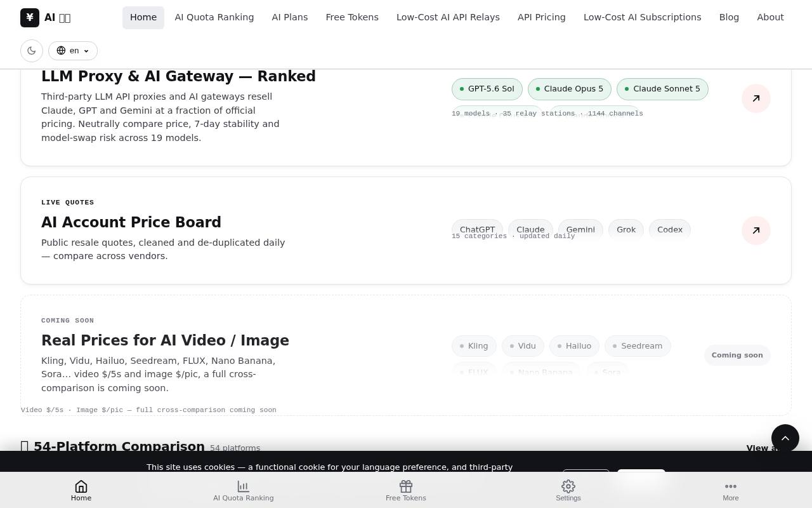Click the Seedream chip
The height and width of the screenshot is (508, 812).
pyautogui.click(x=638, y=346)
